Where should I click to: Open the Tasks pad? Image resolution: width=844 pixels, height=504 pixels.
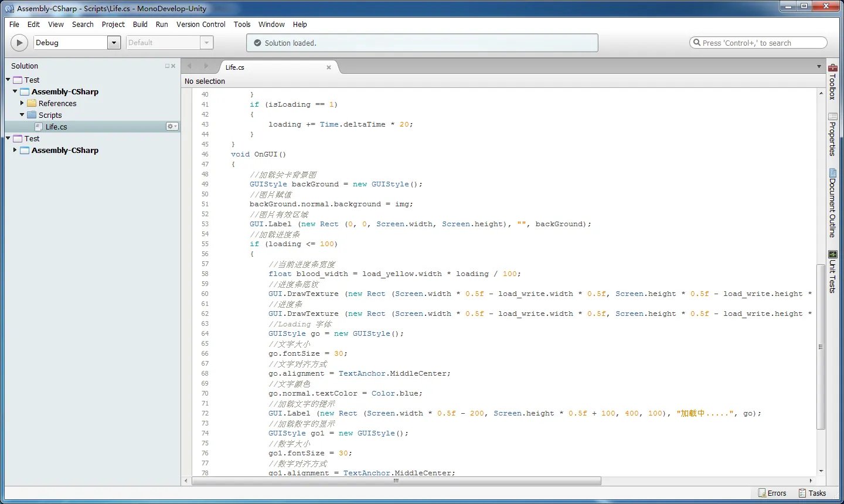(812, 493)
